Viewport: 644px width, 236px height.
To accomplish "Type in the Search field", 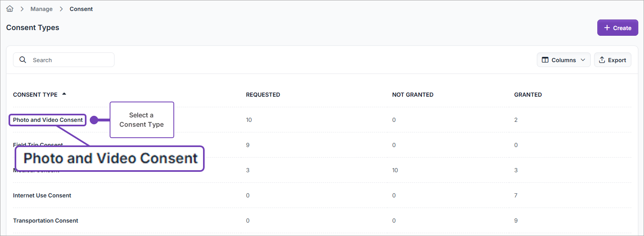I will 69,60.
